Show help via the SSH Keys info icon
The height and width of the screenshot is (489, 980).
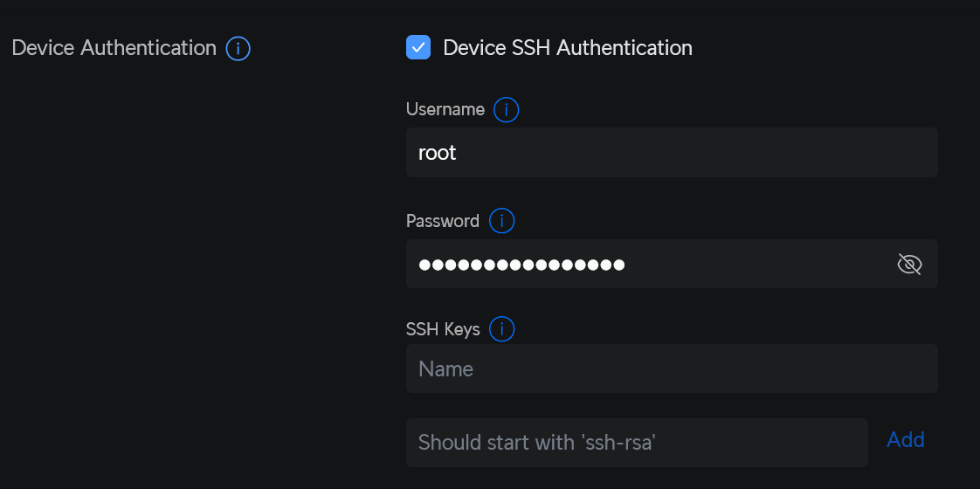[x=501, y=329]
